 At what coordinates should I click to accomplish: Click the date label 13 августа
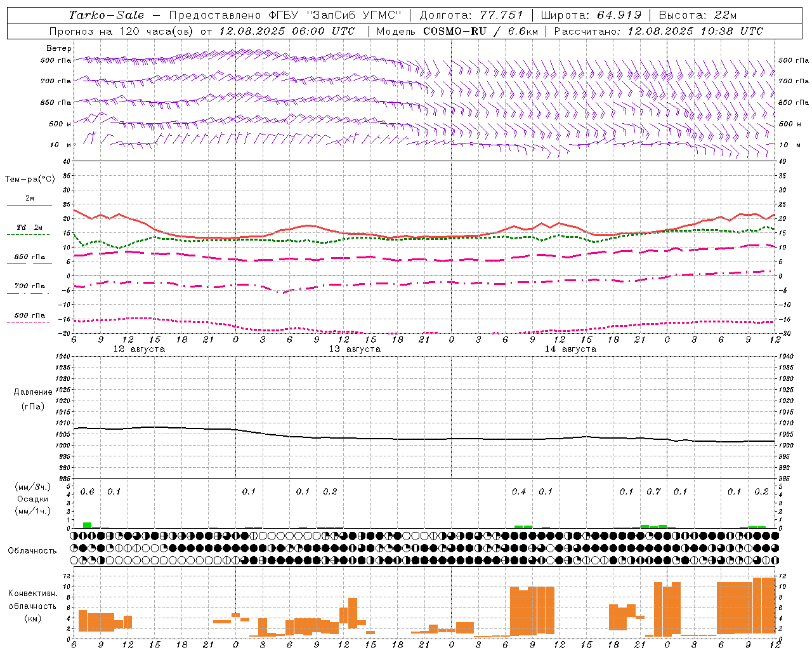coord(355,349)
